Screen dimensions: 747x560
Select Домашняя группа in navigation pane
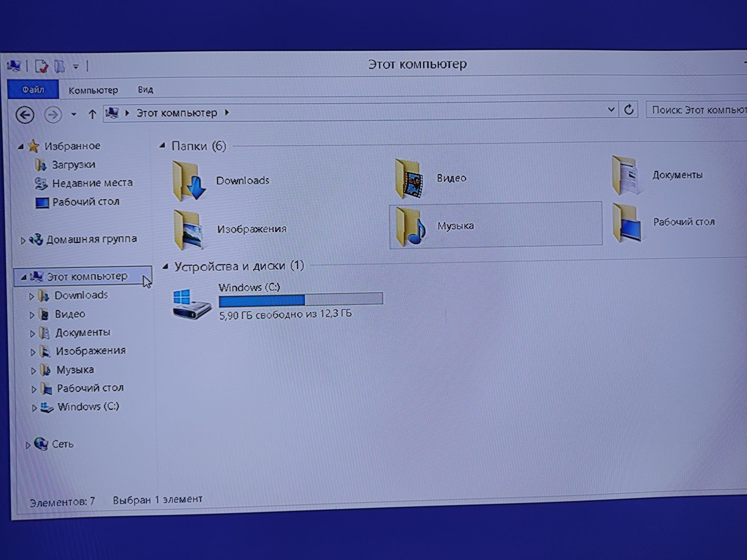(92, 239)
